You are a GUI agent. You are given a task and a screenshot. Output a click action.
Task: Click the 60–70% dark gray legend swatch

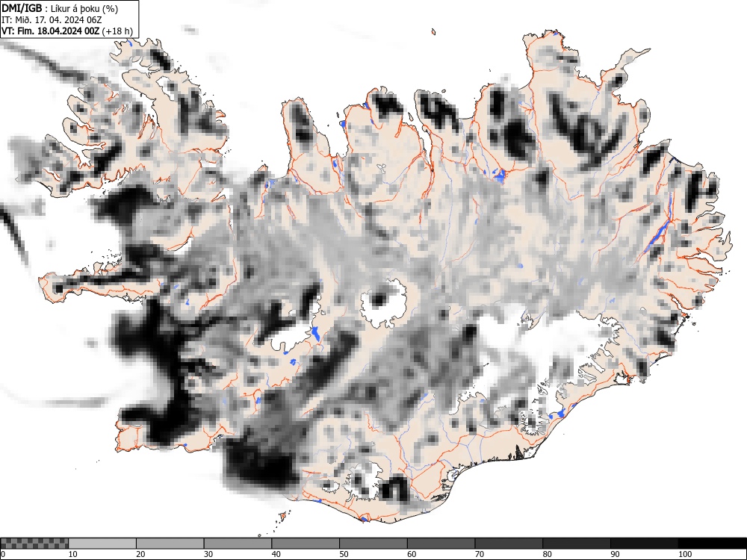click(441, 544)
